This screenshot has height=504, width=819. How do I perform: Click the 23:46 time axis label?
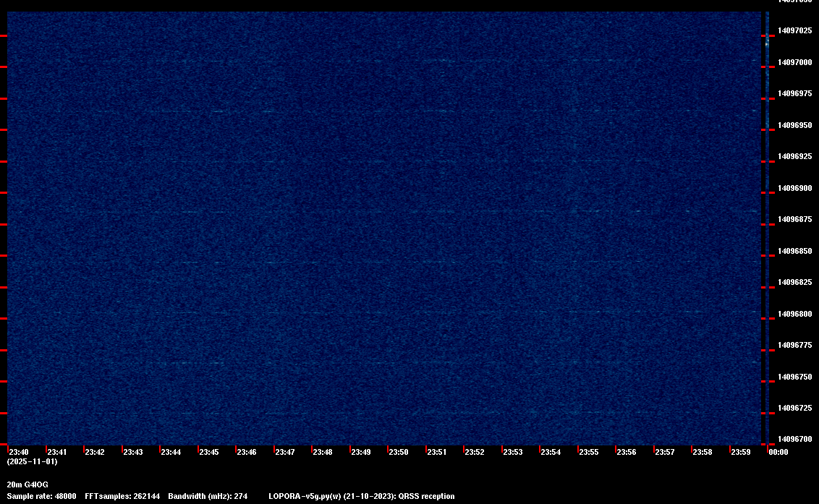(247, 452)
